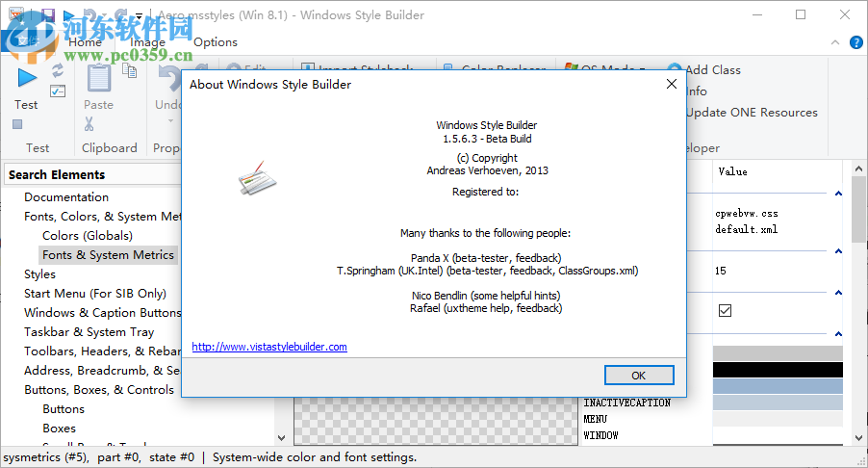Select Buttons, Boxes, & Controls node
This screenshot has height=468, width=868.
click(x=99, y=390)
